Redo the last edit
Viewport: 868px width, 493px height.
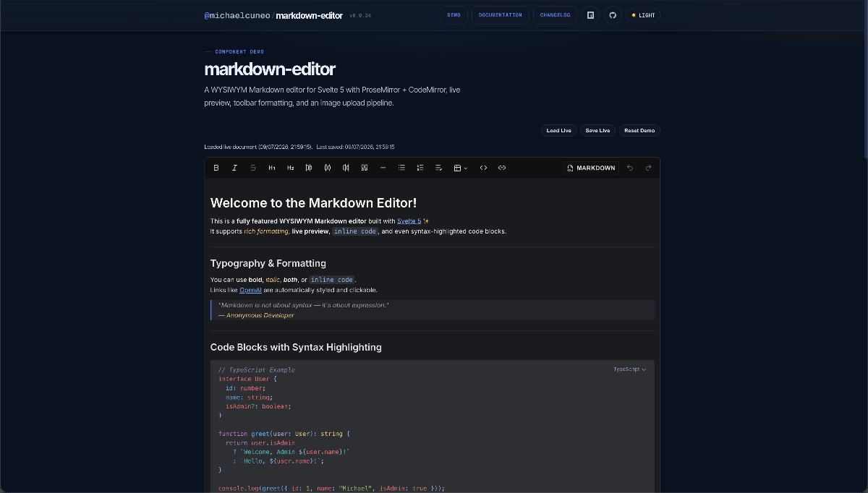(648, 168)
